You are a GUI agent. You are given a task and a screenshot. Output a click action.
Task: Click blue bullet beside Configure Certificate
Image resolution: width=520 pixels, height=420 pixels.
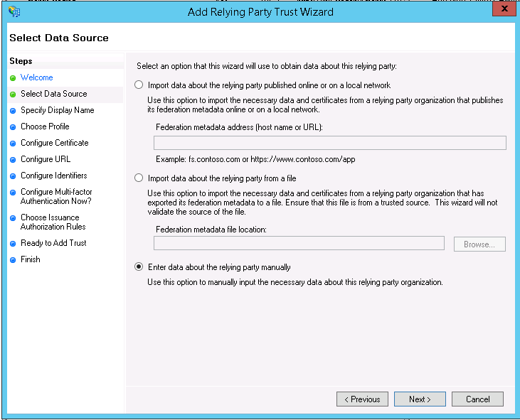[x=13, y=144]
